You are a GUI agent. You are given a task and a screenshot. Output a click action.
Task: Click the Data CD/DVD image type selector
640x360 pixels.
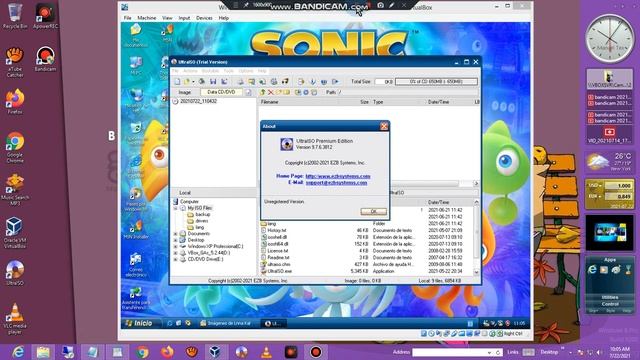pyautogui.click(x=221, y=92)
